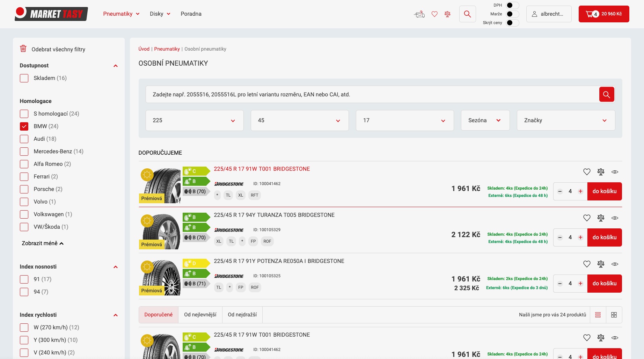Open the Značky brands dropdown
This screenshot has height=359, width=644.
566,120
